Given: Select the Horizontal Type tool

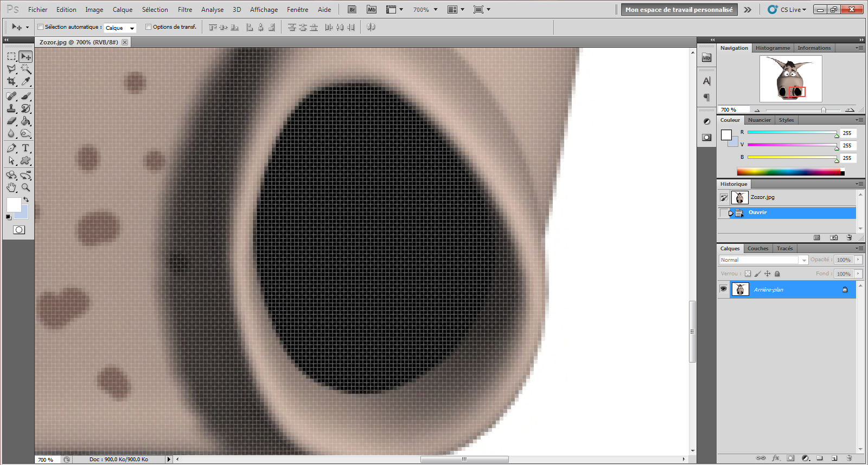Looking at the screenshot, I should [x=25, y=148].
